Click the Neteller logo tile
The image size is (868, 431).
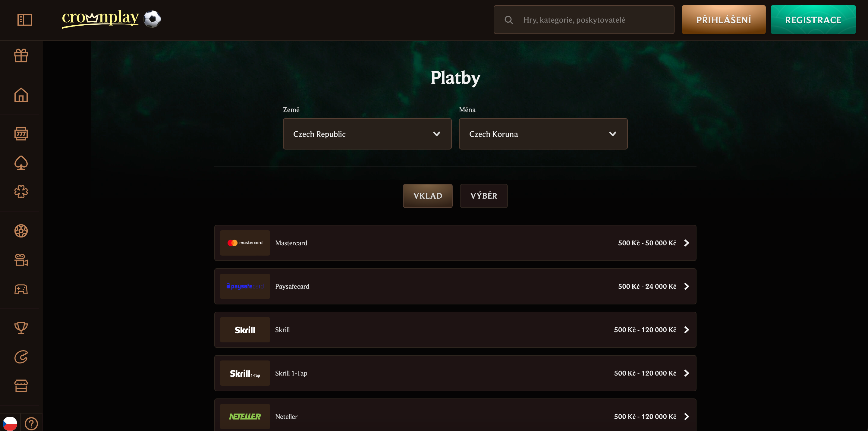(x=245, y=417)
